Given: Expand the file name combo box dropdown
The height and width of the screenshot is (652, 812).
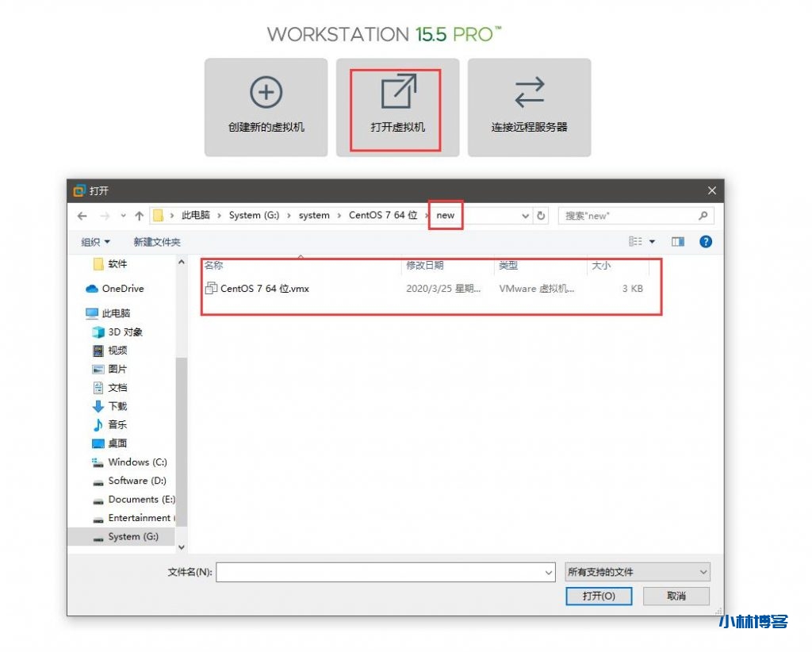Looking at the screenshot, I should (549, 572).
